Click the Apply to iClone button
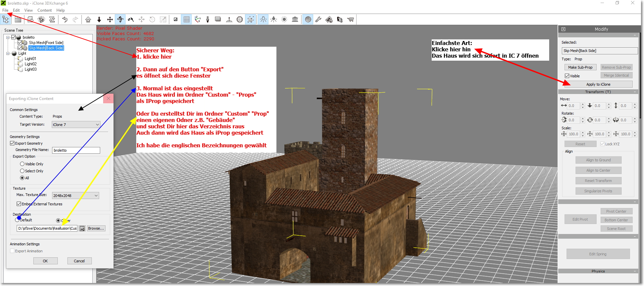 click(x=598, y=84)
